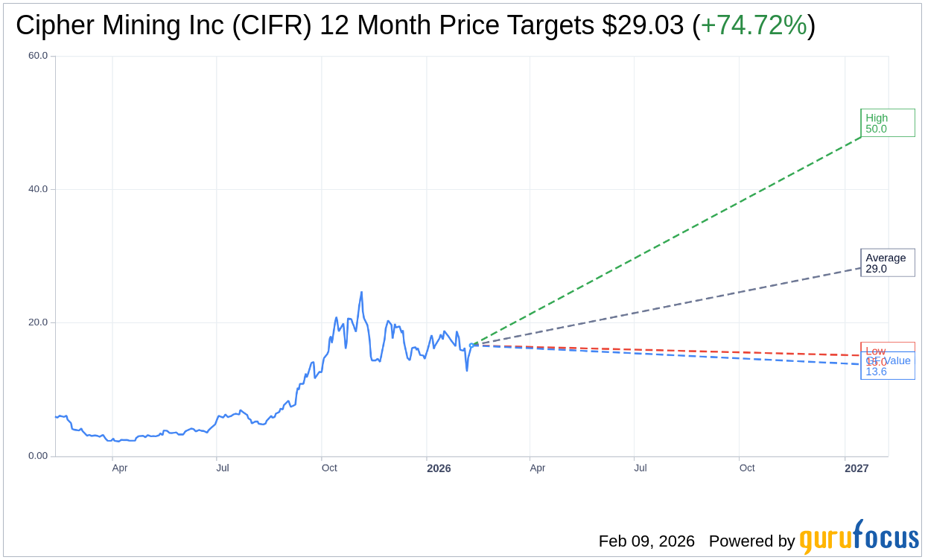
Task: Click the High 50.0 price target label
Action: [887, 123]
